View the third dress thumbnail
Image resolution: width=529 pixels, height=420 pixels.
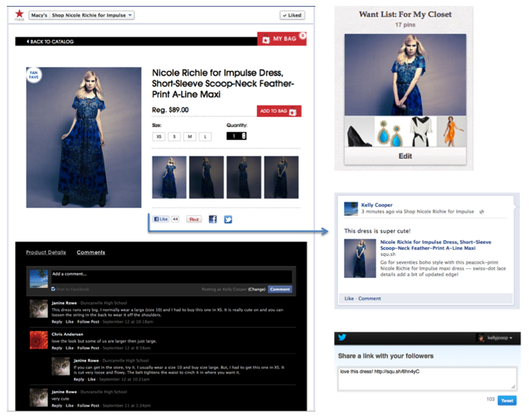(243, 177)
